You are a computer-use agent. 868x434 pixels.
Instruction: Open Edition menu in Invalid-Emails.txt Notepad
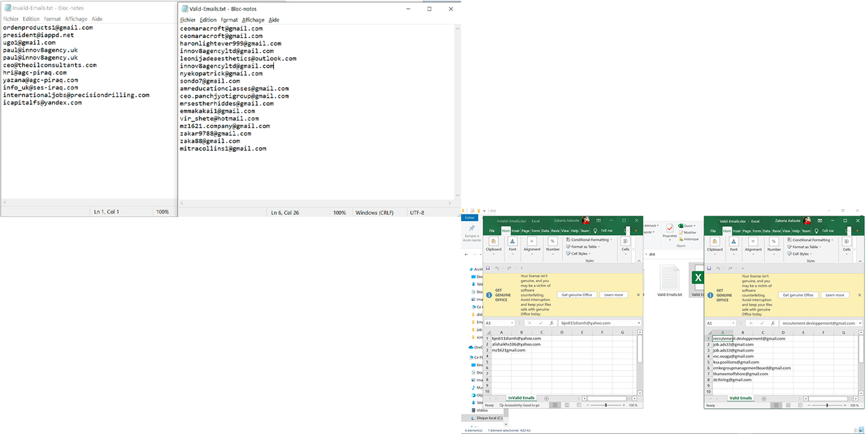point(31,19)
